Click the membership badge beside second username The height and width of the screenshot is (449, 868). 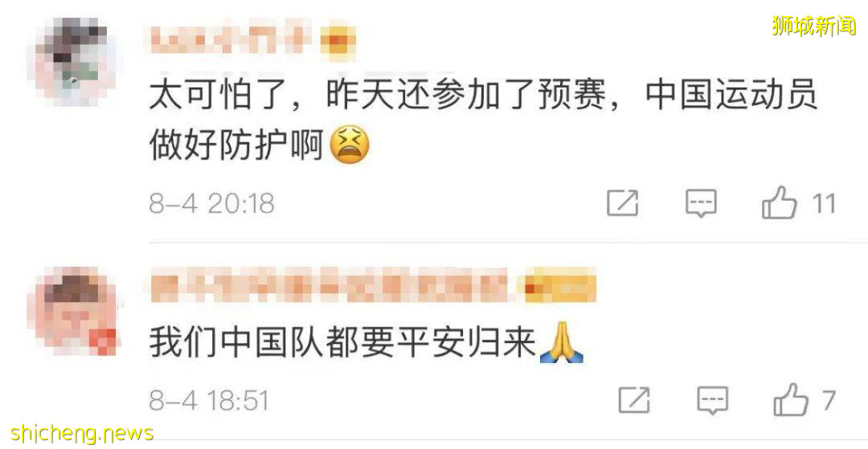coord(559,285)
